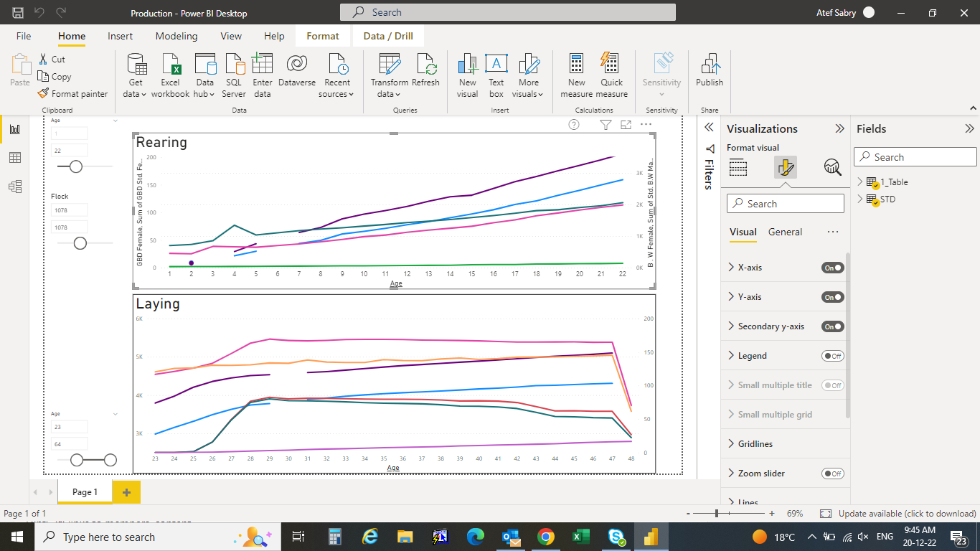Turn on the Legend toggle
This screenshot has height=551, width=980.
pyautogui.click(x=833, y=356)
